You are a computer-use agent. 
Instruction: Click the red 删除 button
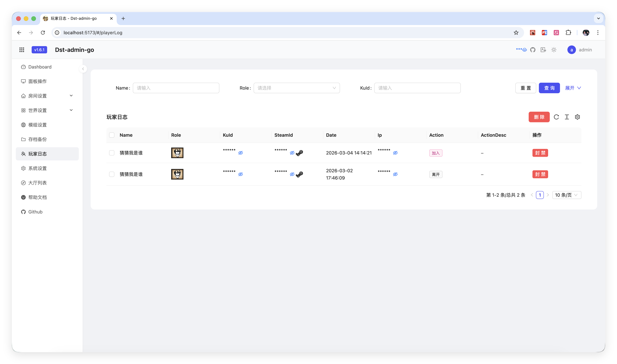click(539, 117)
